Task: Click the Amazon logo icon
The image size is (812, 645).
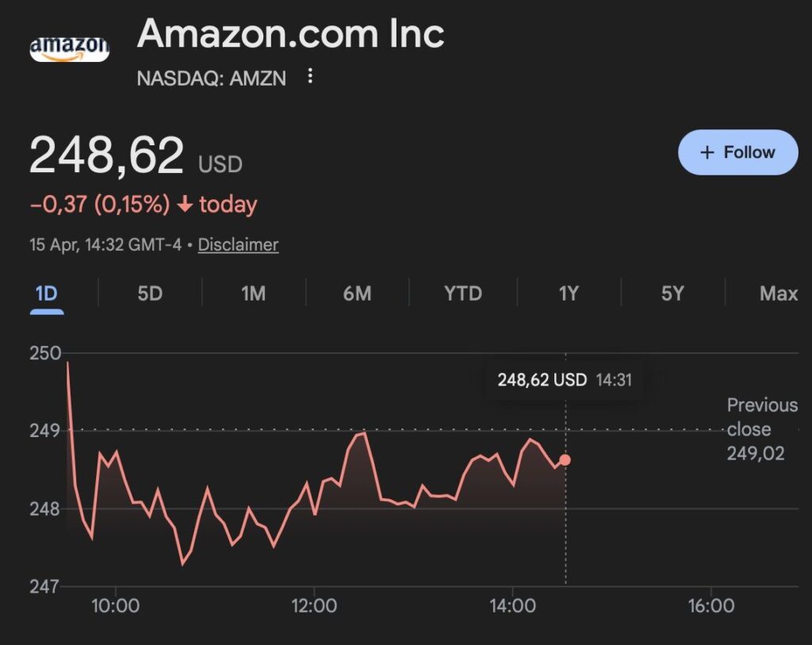Action: point(69,48)
